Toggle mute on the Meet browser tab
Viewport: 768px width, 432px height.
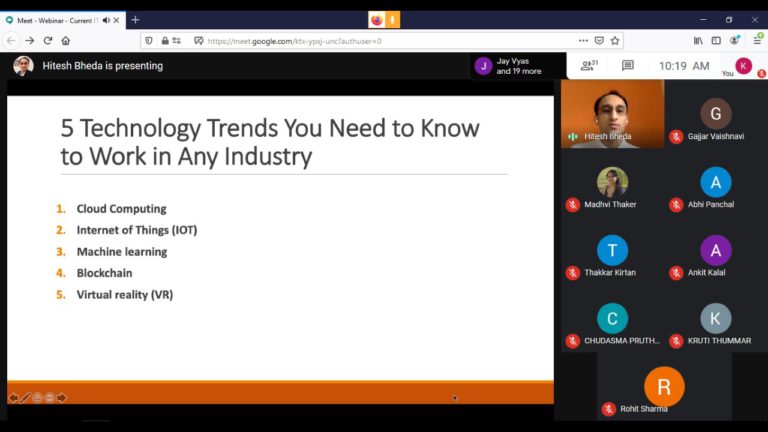tap(106, 20)
